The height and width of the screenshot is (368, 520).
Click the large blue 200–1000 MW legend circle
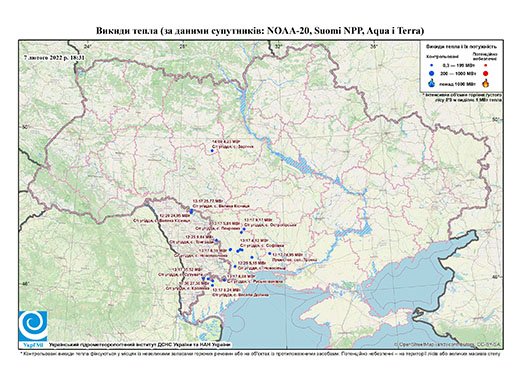pyautogui.click(x=431, y=73)
